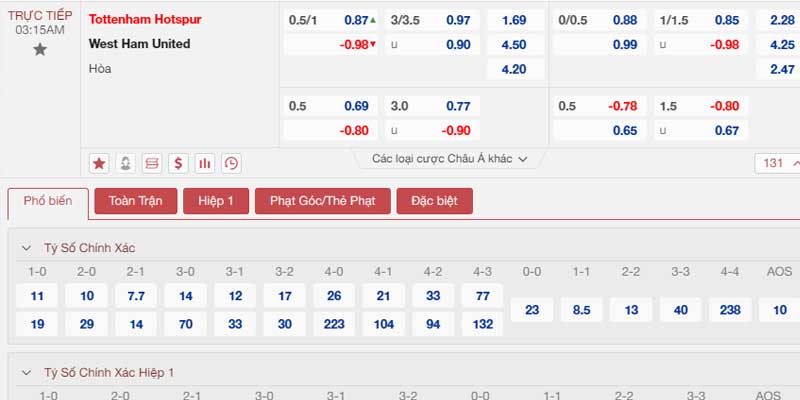Collapse the Tỷ Số Chính Xác section
This screenshot has height=400, width=800.
(26, 248)
